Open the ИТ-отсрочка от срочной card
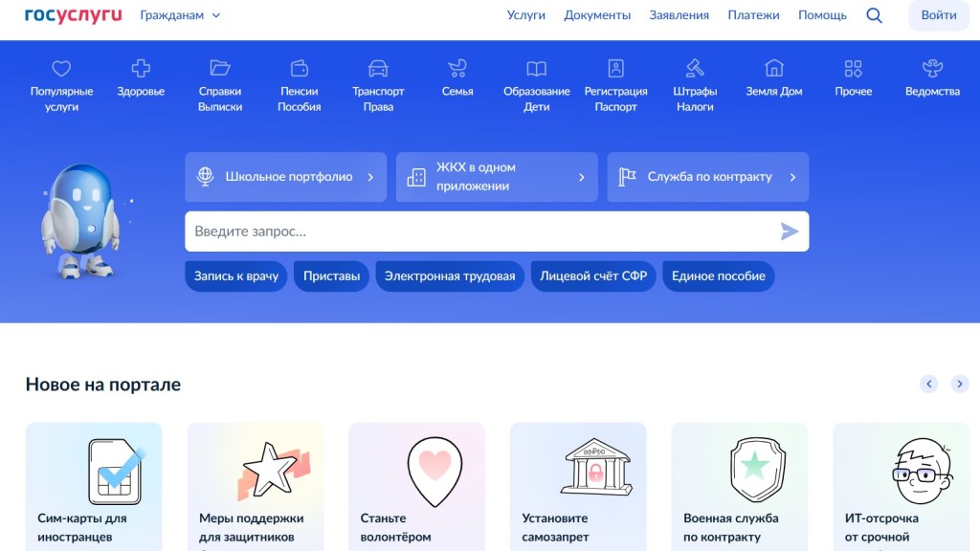 tap(902, 487)
